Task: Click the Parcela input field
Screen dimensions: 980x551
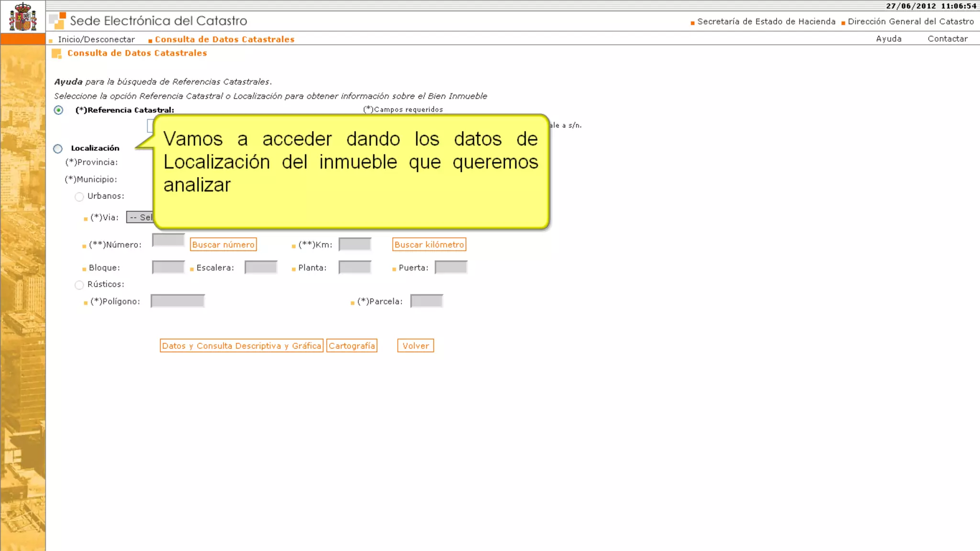Action: point(426,301)
